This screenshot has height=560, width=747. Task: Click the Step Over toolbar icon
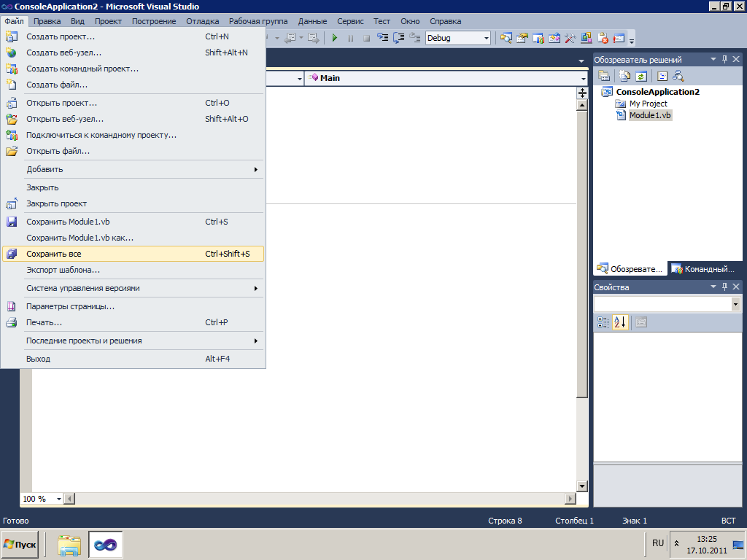(x=399, y=38)
